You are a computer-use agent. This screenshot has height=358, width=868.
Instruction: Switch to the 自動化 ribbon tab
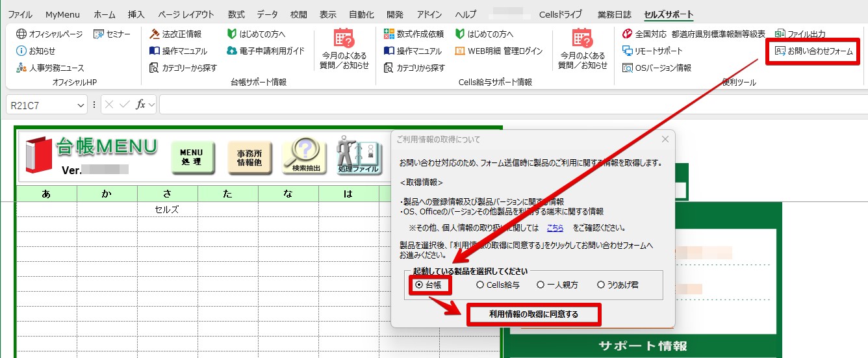362,14
